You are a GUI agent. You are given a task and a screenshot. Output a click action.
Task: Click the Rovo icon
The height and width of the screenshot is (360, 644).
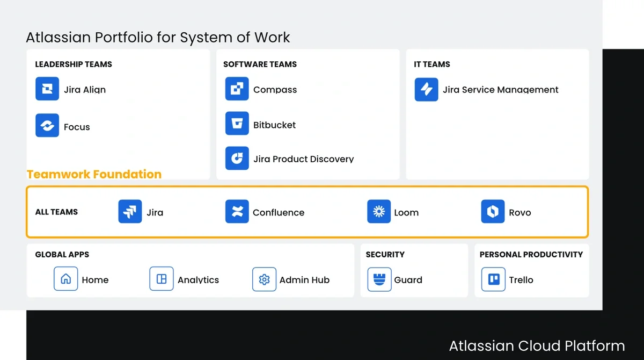[x=493, y=211]
